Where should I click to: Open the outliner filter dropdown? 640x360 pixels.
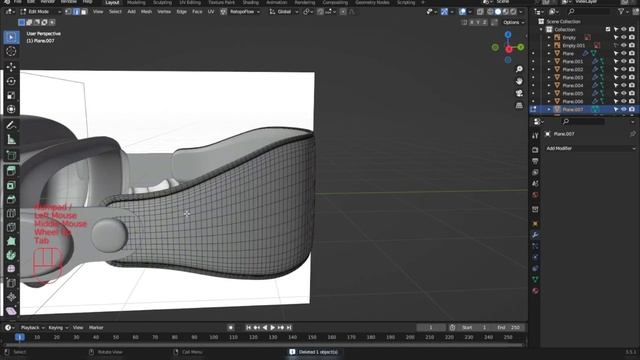[x=623, y=12]
